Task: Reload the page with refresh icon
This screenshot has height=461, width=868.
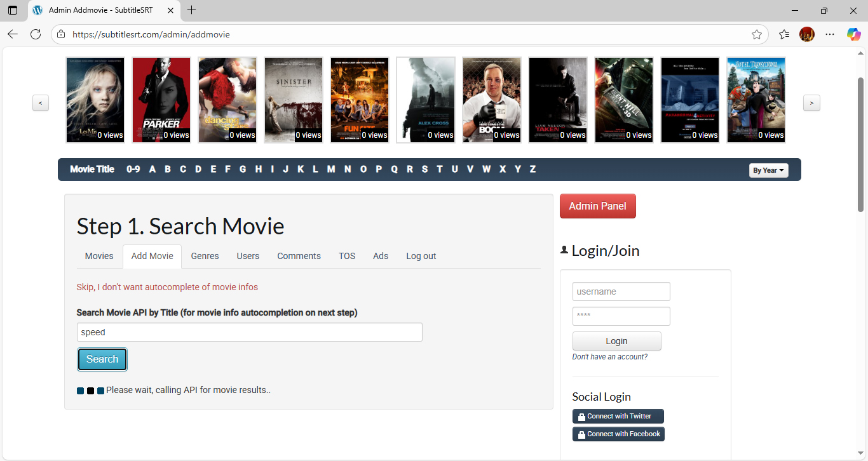Action: pyautogui.click(x=36, y=34)
